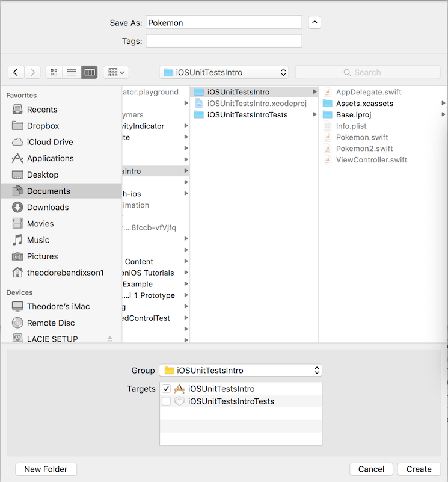
Task: Expand Base.lproj disclosure arrow
Action: pos(443,114)
